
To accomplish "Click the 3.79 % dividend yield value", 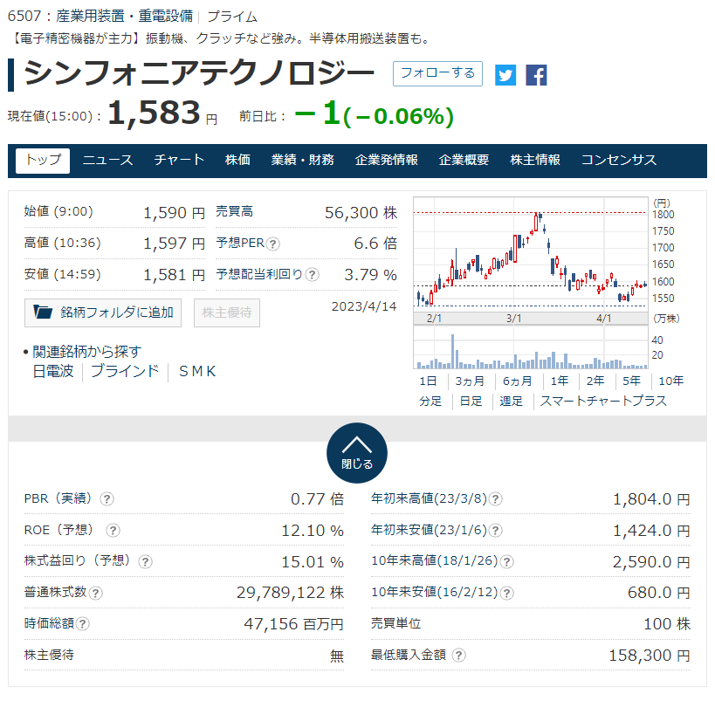I will coord(370,275).
